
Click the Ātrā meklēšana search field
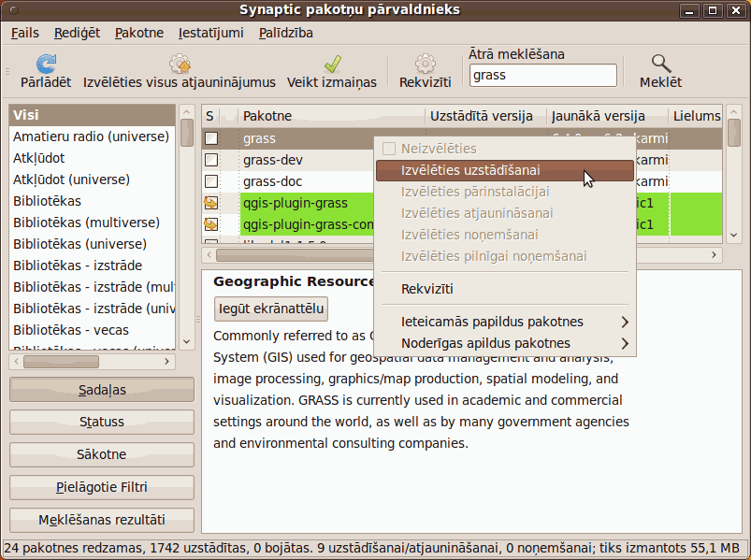(543, 75)
